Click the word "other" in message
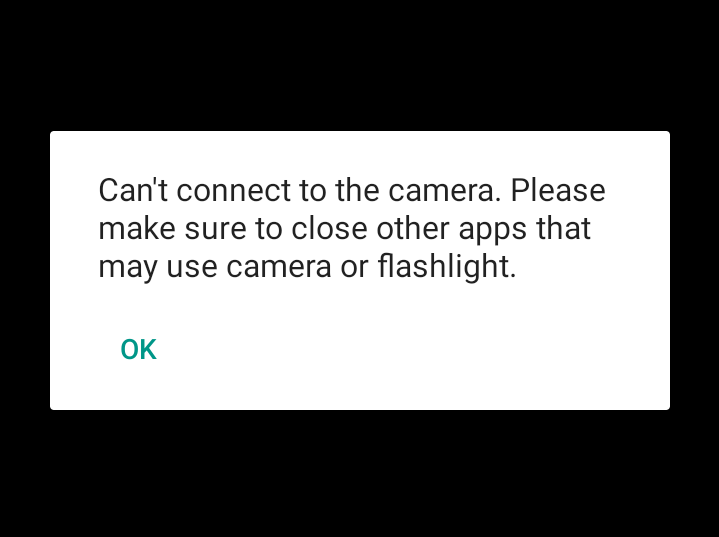Viewport: 719px width, 537px height. tap(413, 228)
